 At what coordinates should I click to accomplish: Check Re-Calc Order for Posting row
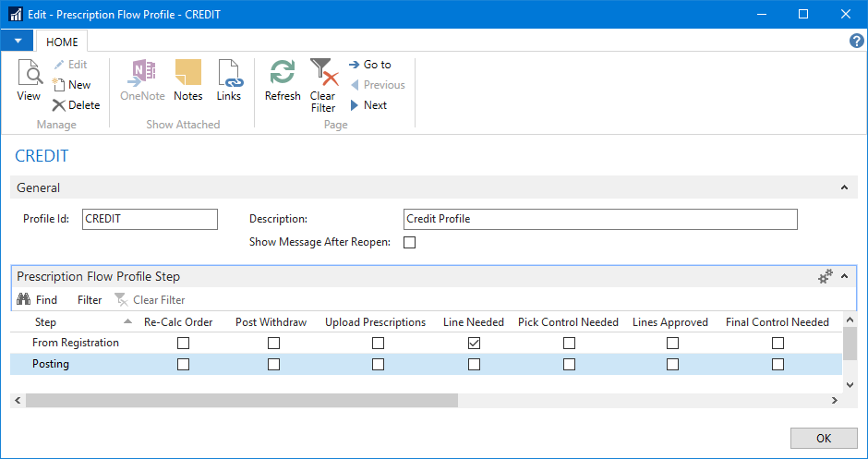pyautogui.click(x=183, y=365)
